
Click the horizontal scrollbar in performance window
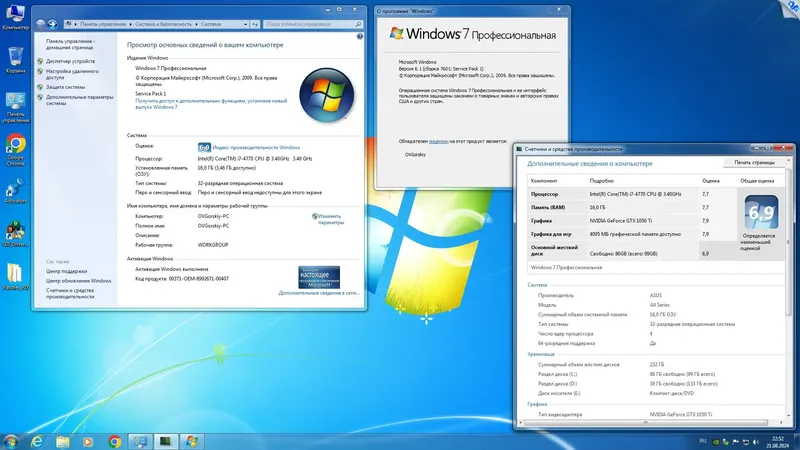646,422
